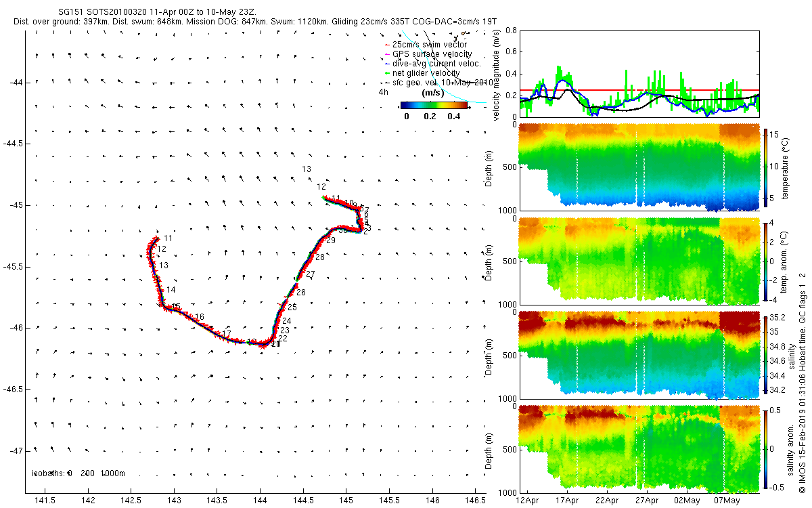Screen dimensions: 812x508
Task: Click the temperature depth-section panel
Action: click(x=639, y=167)
